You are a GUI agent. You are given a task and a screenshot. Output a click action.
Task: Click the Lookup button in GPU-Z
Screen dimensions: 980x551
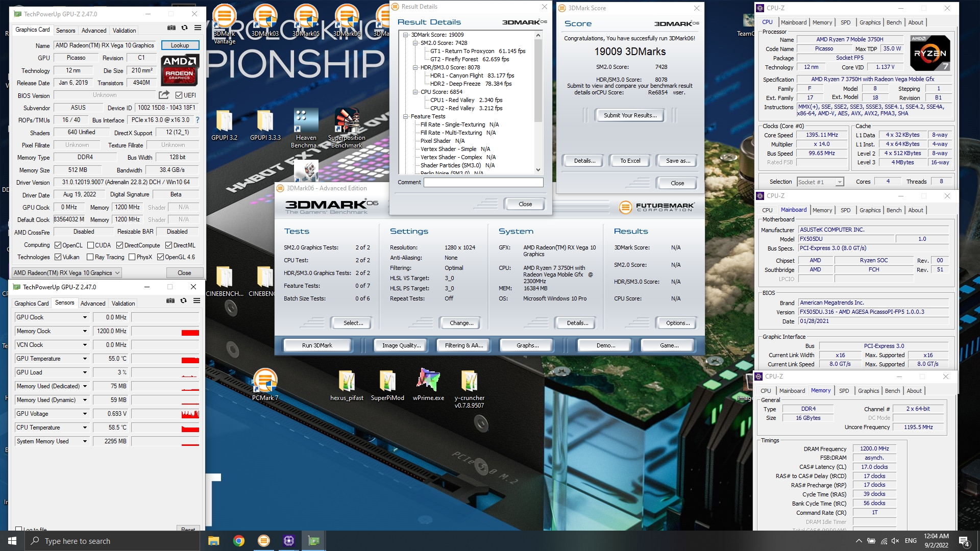tap(180, 45)
